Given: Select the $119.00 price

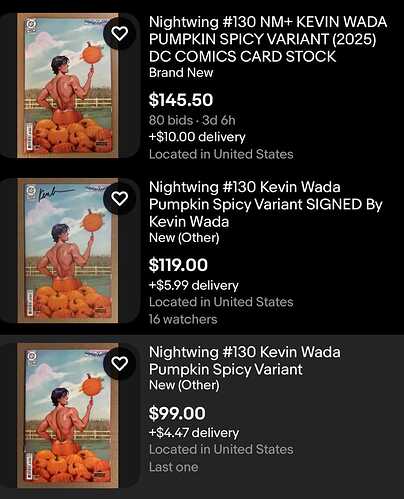Looking at the screenshot, I should pyautogui.click(x=178, y=265).
